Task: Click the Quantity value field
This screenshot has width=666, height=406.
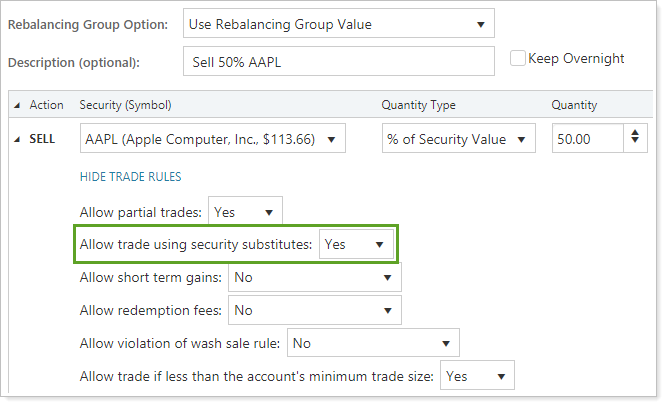Action: pyautogui.click(x=586, y=140)
